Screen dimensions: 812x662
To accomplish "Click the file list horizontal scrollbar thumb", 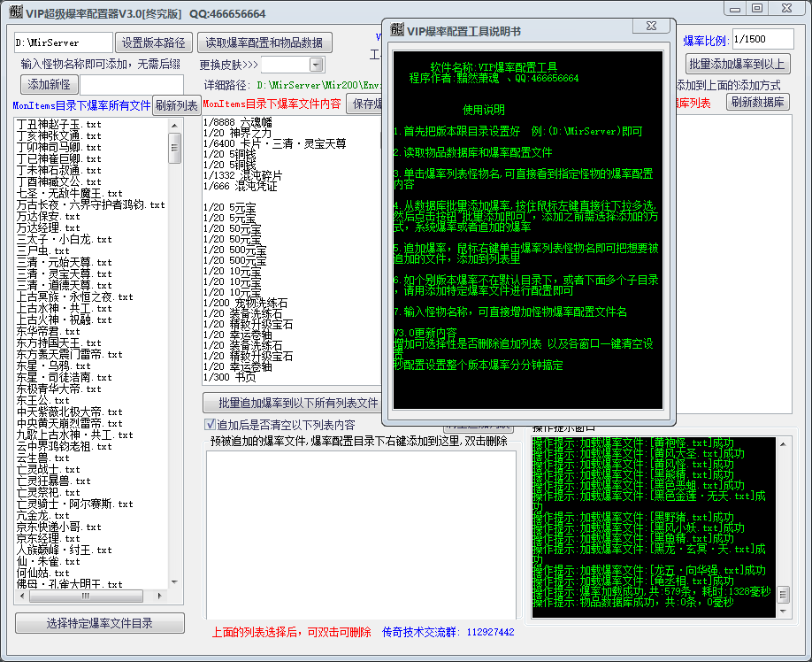I will 86,597.
